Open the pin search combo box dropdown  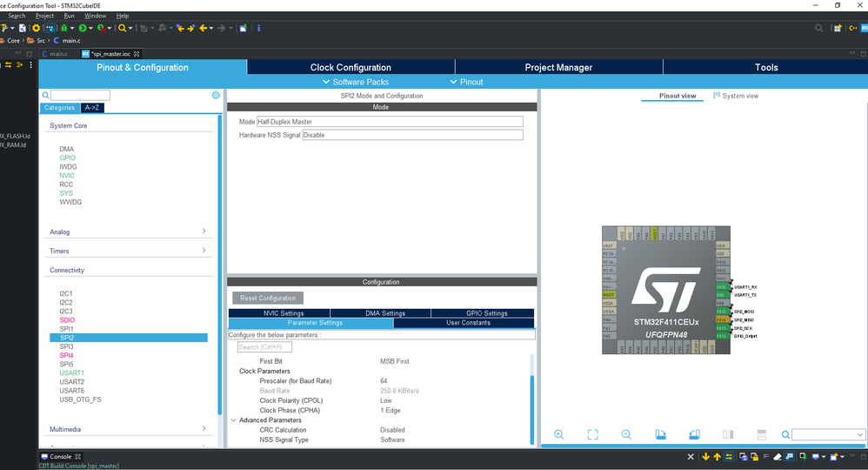point(860,435)
